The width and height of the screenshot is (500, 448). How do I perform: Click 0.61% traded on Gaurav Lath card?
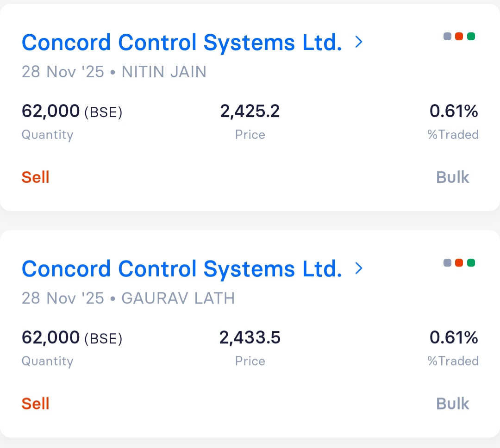454,338
